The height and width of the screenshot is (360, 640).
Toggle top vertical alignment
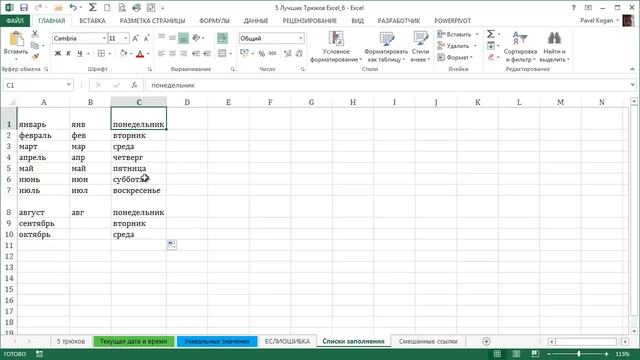[x=161, y=38]
